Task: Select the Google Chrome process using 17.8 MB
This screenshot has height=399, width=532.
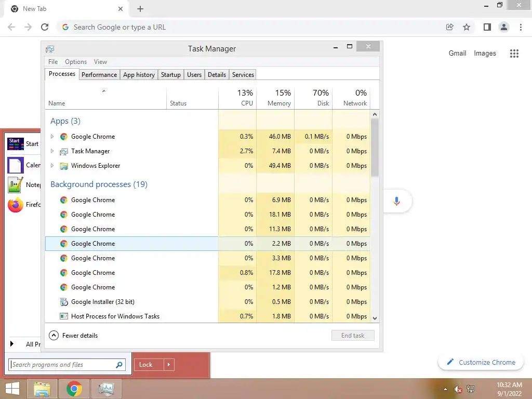Action: pos(208,273)
